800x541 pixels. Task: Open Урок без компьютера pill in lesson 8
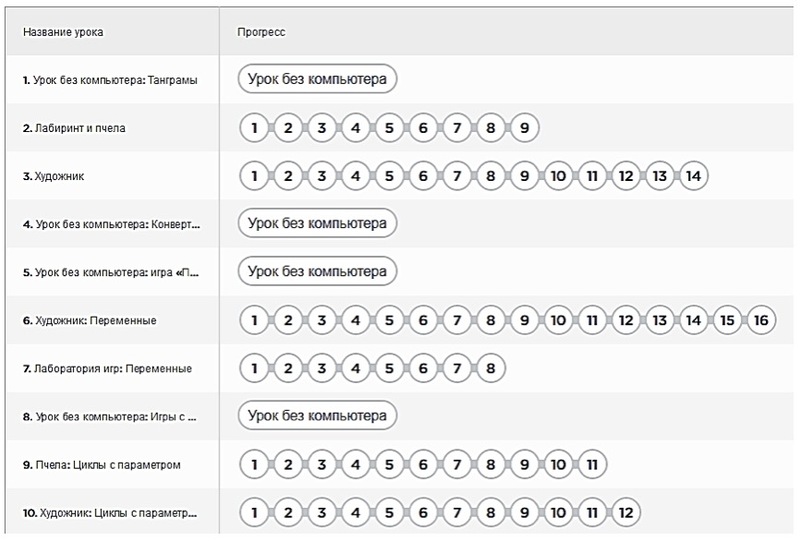point(317,416)
